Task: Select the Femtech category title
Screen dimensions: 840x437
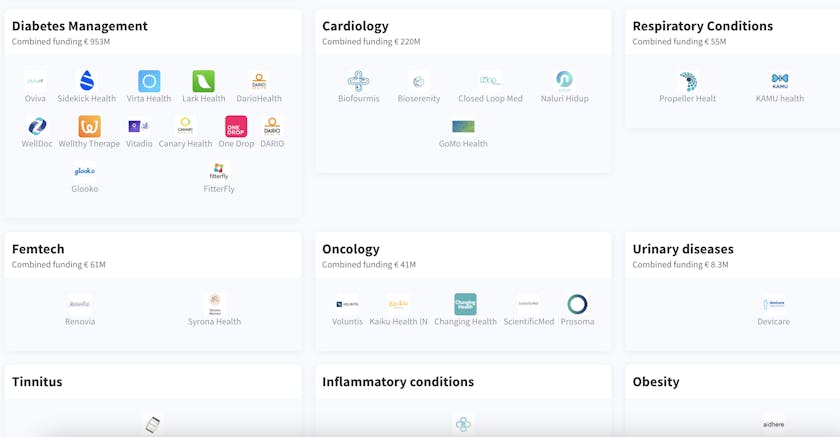Action: (x=38, y=249)
